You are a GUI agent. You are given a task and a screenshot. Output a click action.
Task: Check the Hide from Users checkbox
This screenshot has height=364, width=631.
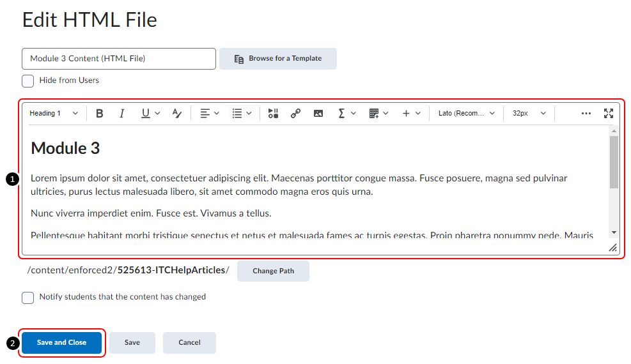click(28, 81)
